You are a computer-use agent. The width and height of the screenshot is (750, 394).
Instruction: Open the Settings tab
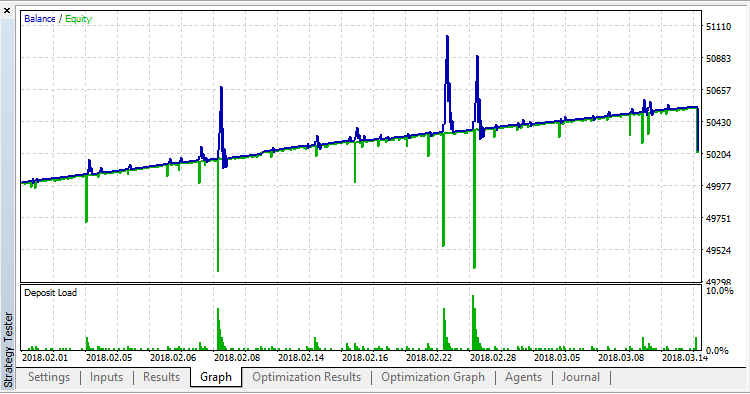(49, 377)
